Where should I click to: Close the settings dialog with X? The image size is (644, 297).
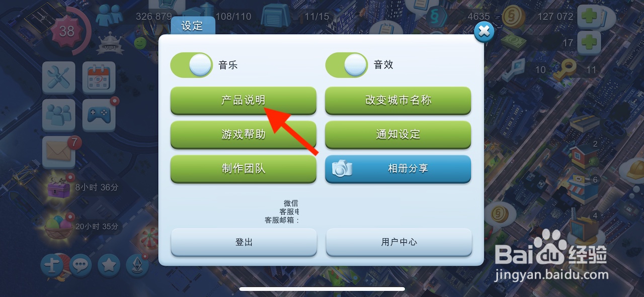click(484, 32)
